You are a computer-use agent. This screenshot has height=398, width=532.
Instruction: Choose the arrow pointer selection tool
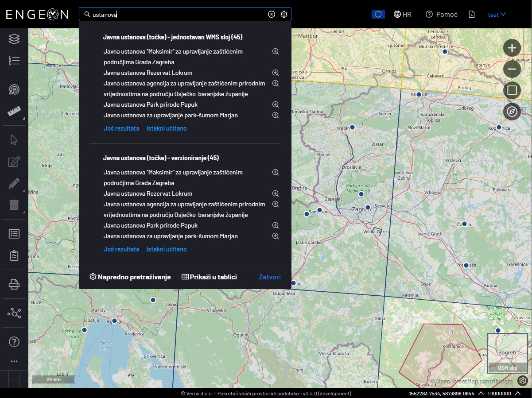pyautogui.click(x=14, y=140)
